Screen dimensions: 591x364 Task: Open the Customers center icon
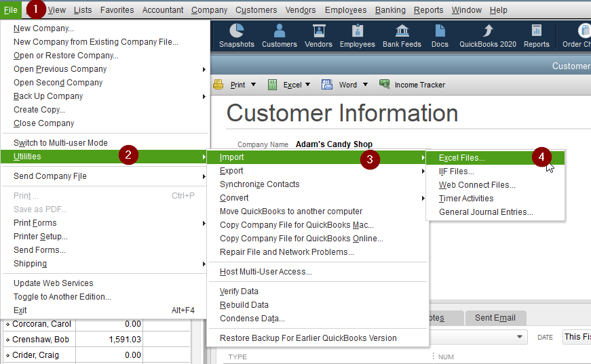280,36
